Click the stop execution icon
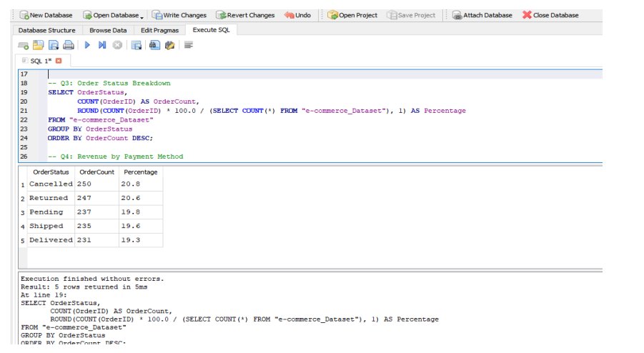 [117, 45]
